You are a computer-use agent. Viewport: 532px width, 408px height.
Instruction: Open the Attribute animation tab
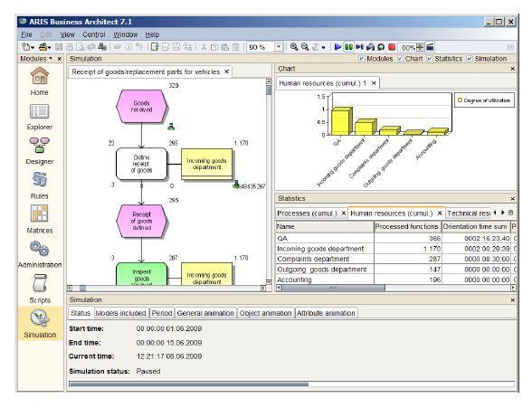click(326, 313)
